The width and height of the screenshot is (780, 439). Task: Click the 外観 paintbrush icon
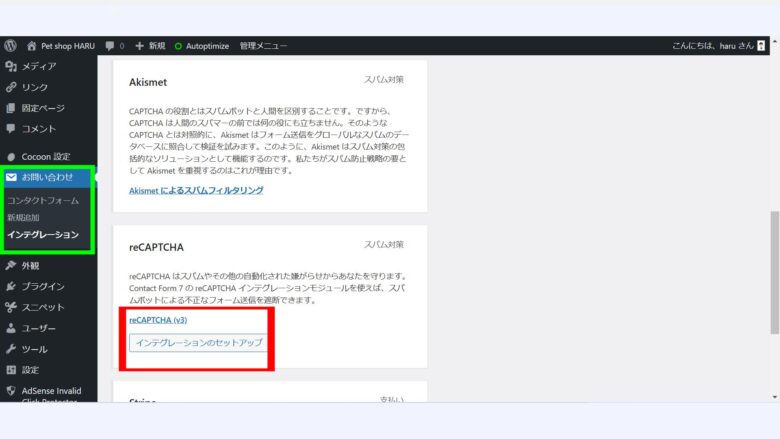pos(11,265)
